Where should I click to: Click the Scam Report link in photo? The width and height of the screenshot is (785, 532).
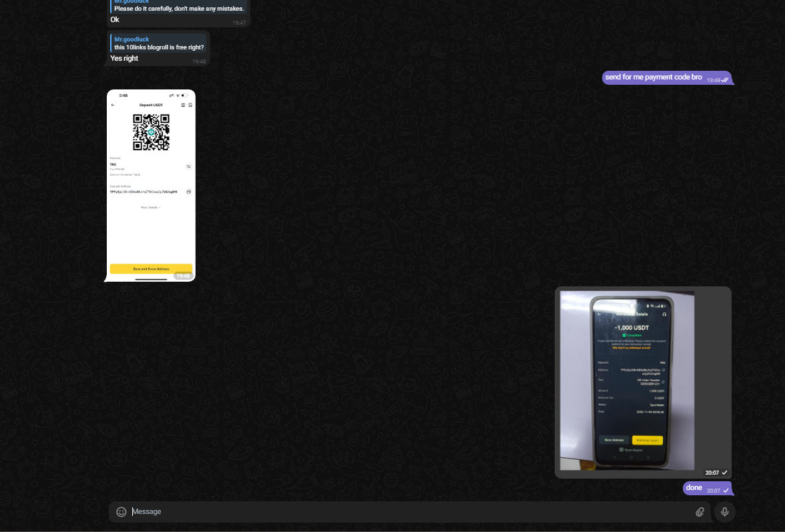click(631, 450)
